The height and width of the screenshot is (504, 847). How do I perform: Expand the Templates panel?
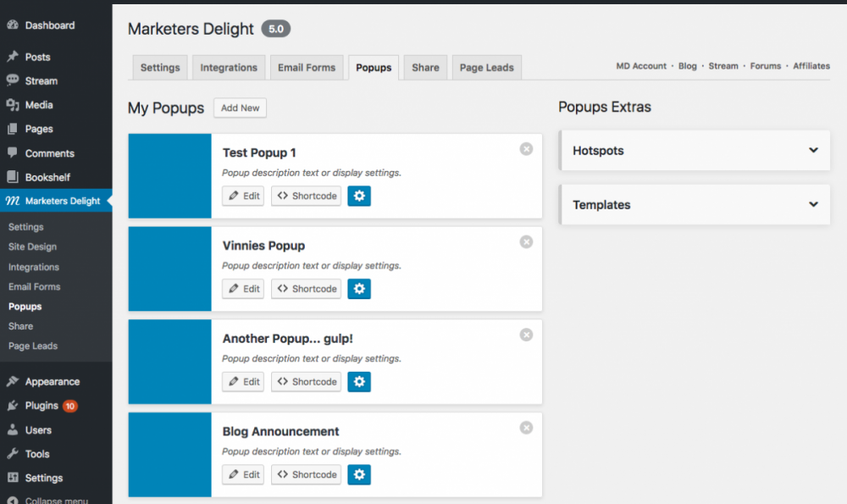pyautogui.click(x=695, y=205)
